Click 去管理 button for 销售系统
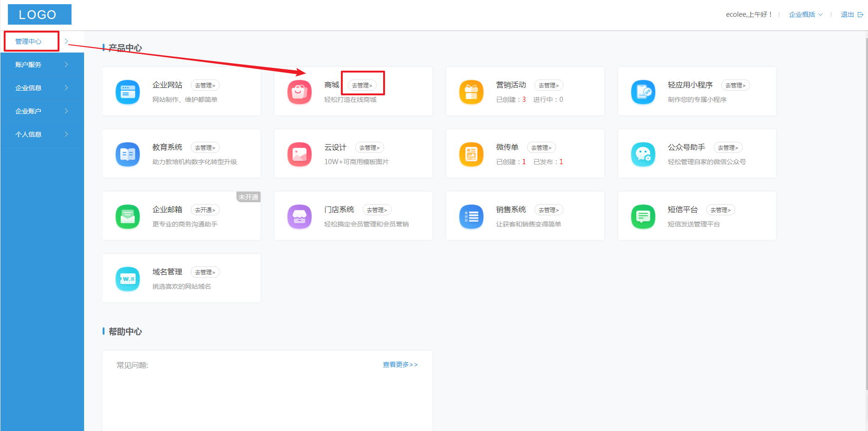Screen dimensions: 868x431 [549, 210]
